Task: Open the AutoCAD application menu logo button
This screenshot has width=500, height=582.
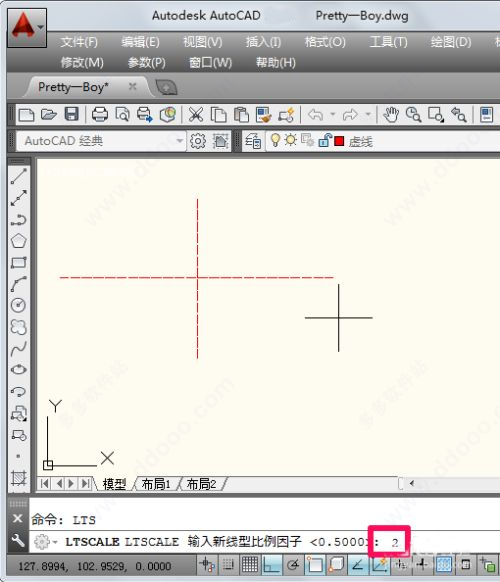Action: pyautogui.click(x=27, y=28)
